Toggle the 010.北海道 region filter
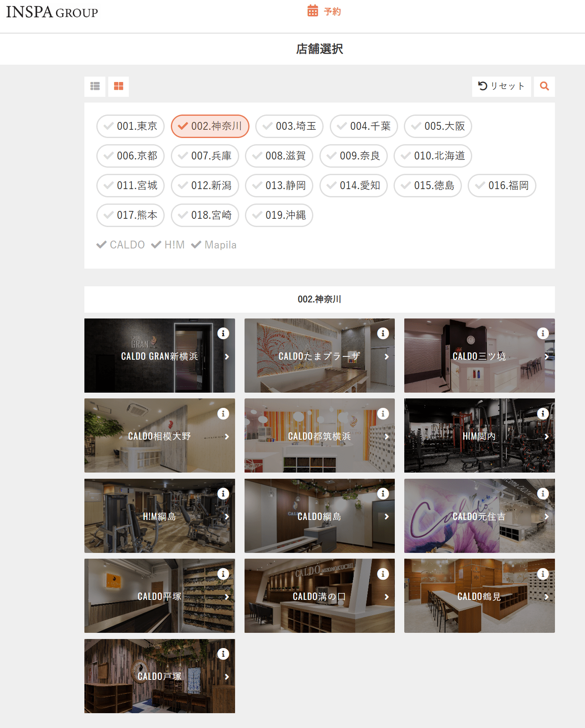 [x=433, y=156]
